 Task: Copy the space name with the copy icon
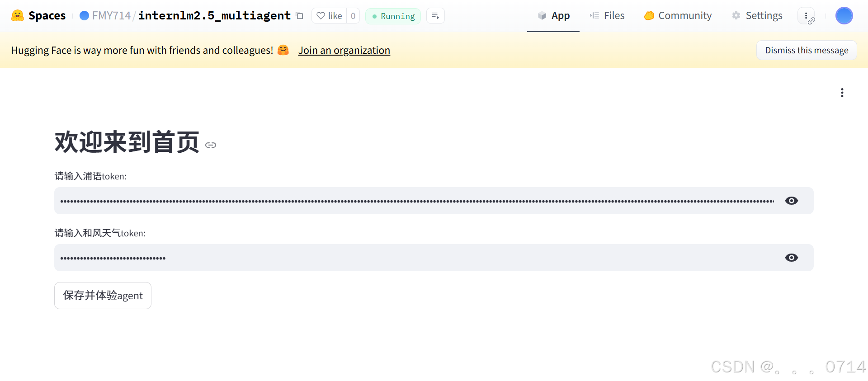[x=299, y=16]
